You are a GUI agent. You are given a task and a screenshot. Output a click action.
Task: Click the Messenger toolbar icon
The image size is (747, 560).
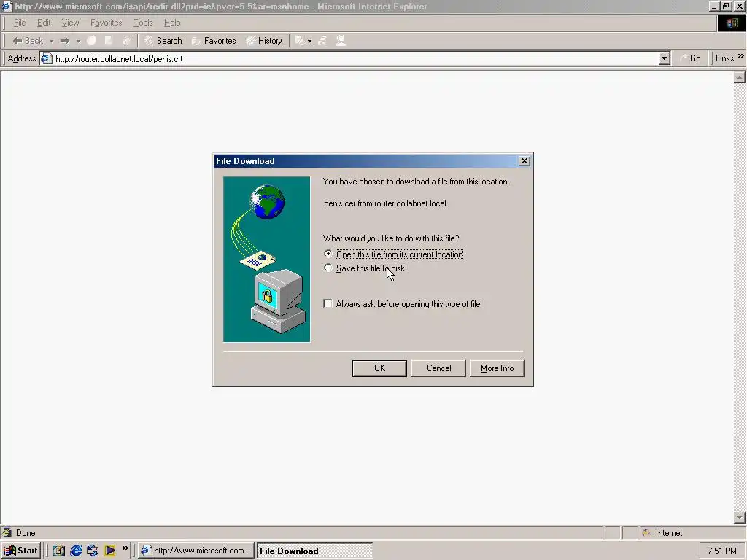click(x=341, y=41)
